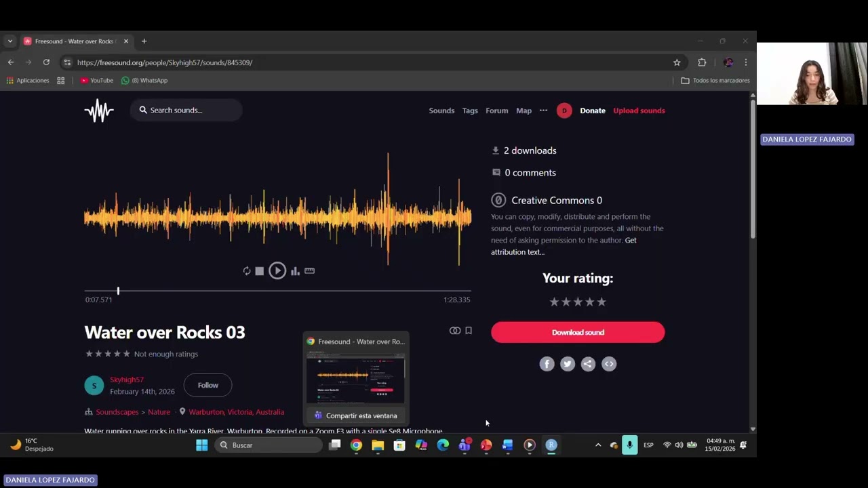Viewport: 868px width, 488px height.
Task: Click the red Download sound button
Action: click(578, 332)
